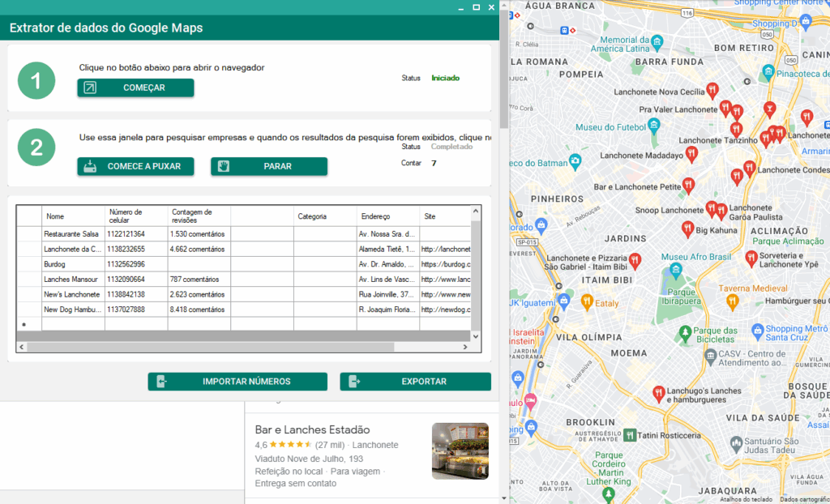This screenshot has width=830, height=504.
Task: Click the IMPORTAR NÚMEROS button
Action: tap(237, 382)
